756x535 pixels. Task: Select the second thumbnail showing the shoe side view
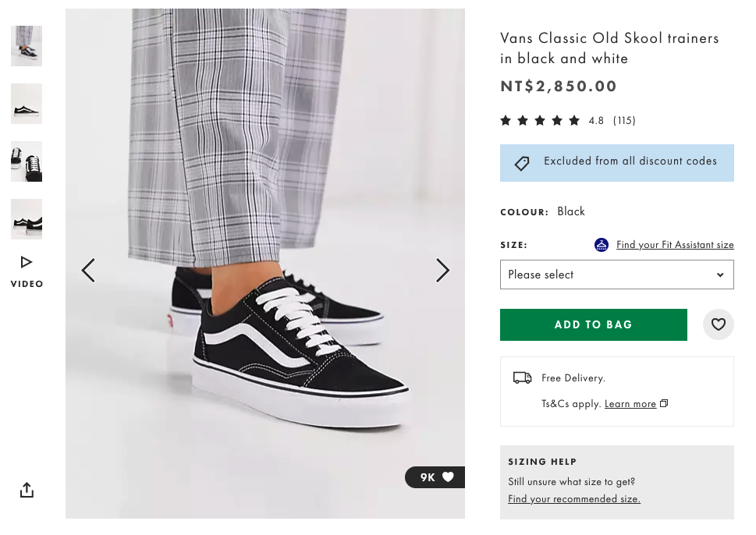pyautogui.click(x=27, y=104)
